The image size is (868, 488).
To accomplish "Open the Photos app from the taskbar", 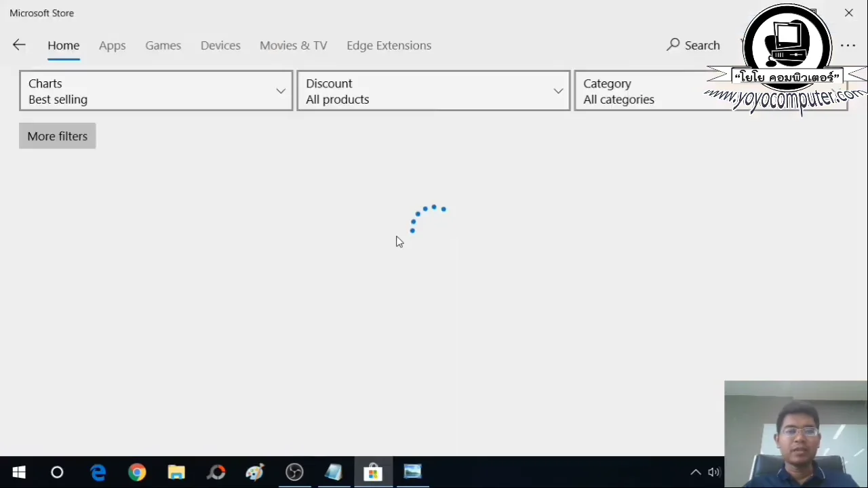I will coord(412,472).
